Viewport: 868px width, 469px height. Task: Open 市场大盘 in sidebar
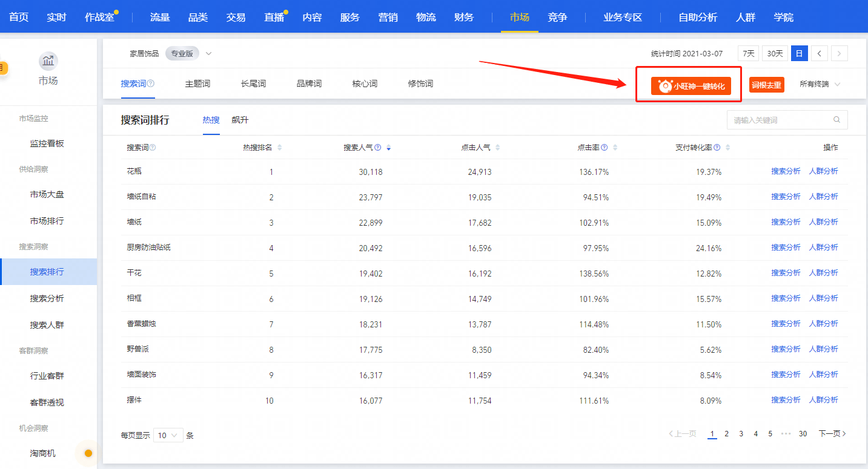pos(47,194)
